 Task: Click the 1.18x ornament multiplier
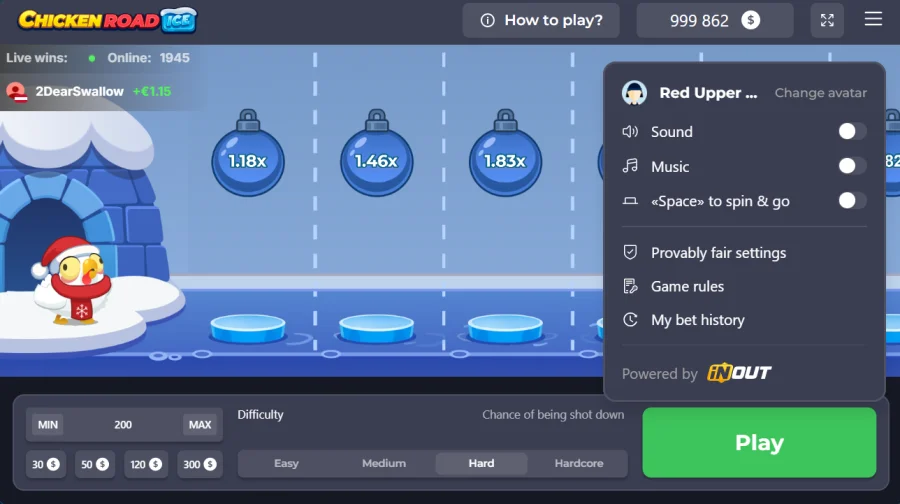point(248,153)
